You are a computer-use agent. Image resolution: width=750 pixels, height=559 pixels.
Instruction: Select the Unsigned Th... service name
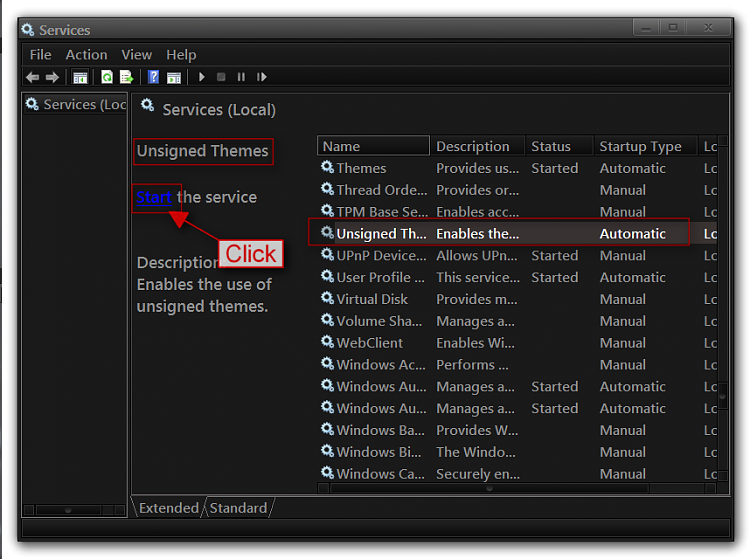tap(381, 234)
